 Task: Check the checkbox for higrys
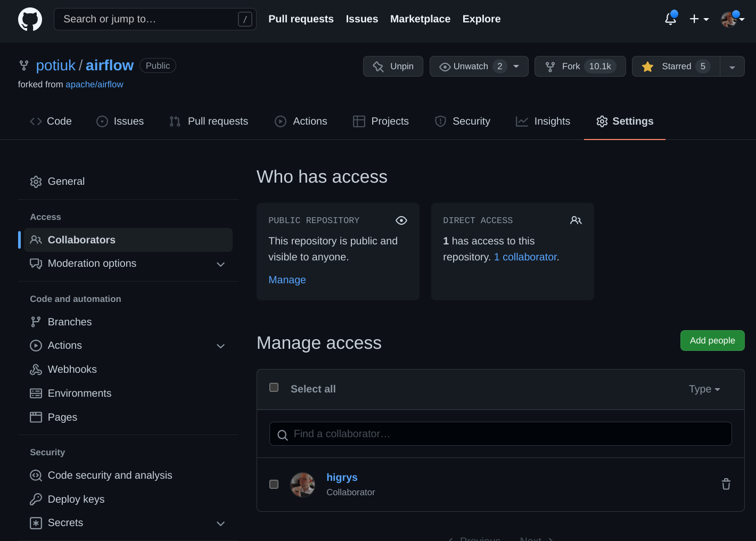point(274,484)
